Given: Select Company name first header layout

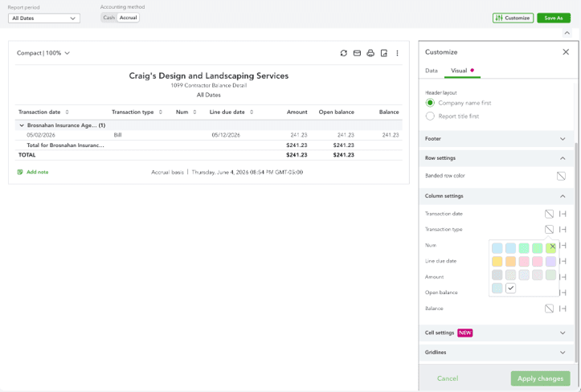Looking at the screenshot, I should point(430,103).
